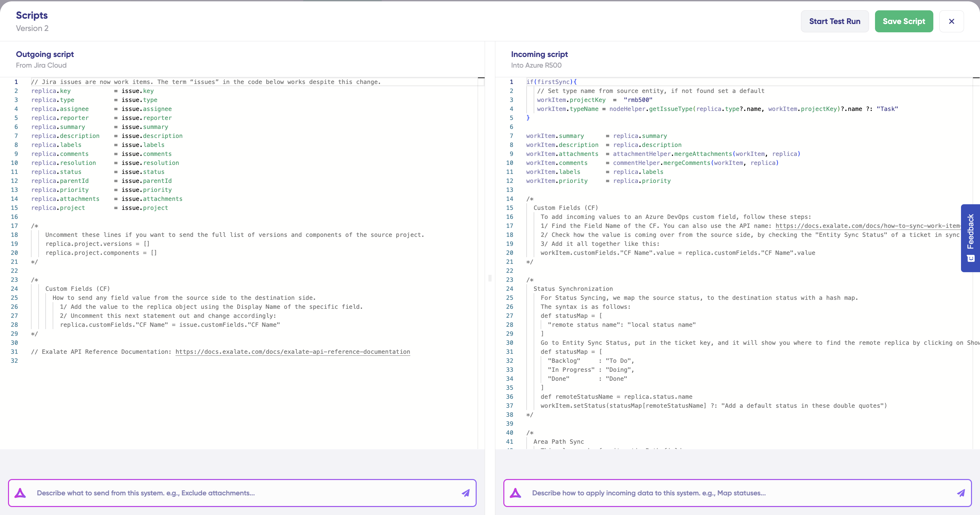Focus the incoming script description input

pyautogui.click(x=738, y=493)
